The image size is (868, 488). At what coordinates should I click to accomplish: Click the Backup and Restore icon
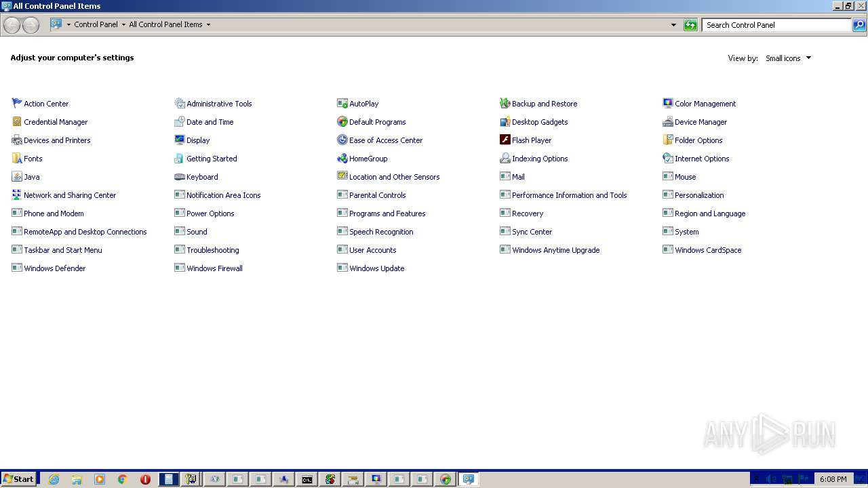coord(505,104)
